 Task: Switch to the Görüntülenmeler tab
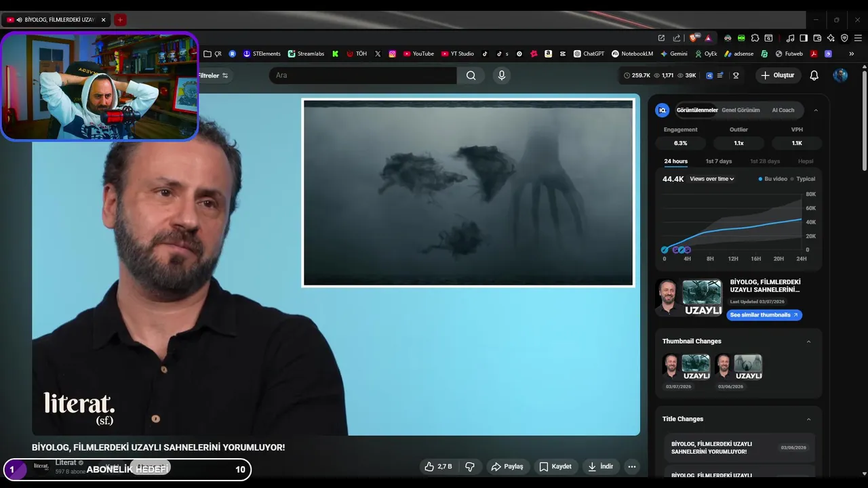coord(697,110)
